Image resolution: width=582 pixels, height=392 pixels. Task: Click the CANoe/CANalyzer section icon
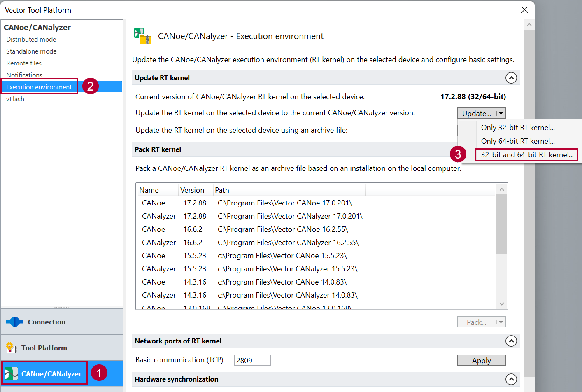pyautogui.click(x=11, y=373)
